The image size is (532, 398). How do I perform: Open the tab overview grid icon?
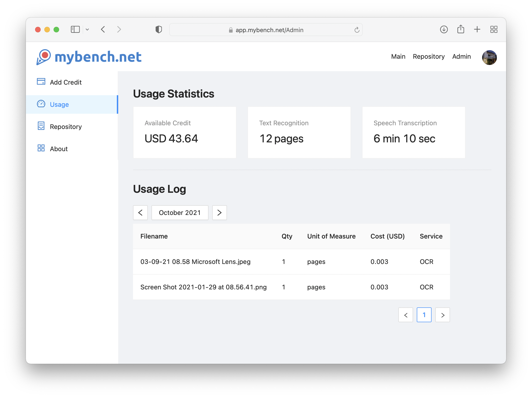(x=494, y=29)
